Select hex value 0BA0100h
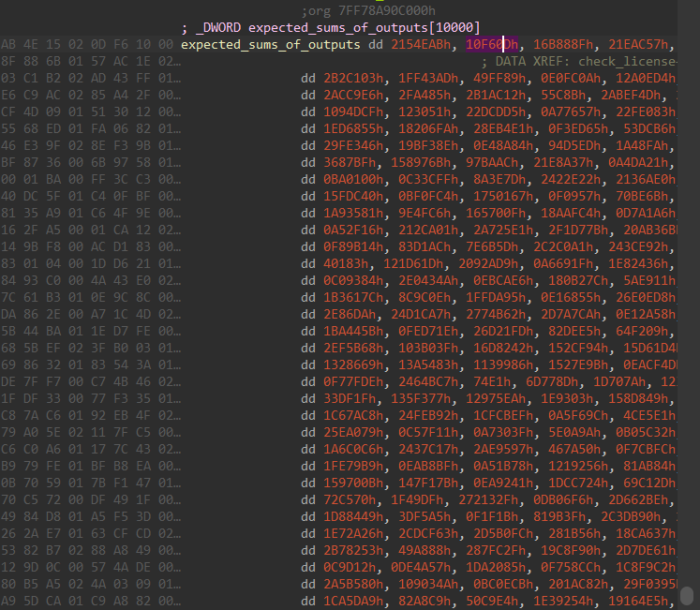Screen dimensions: 700x610 pos(353,179)
